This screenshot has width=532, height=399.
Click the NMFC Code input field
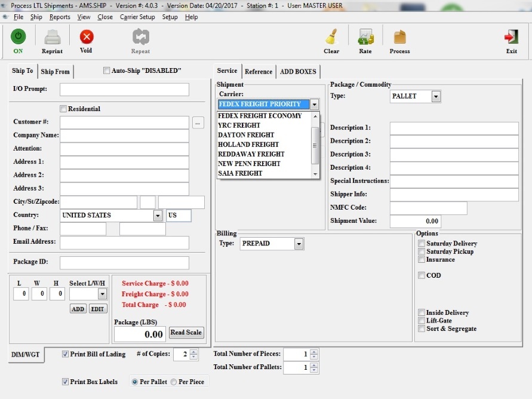pyautogui.click(x=428, y=208)
